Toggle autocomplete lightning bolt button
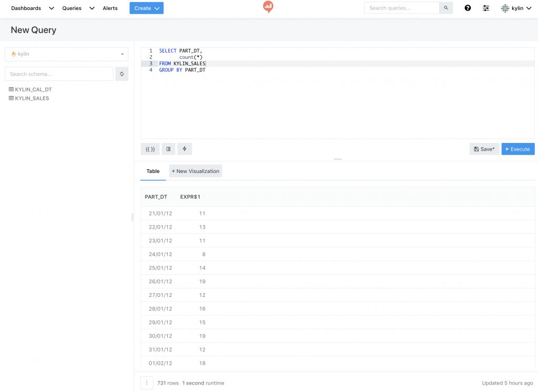 click(184, 149)
